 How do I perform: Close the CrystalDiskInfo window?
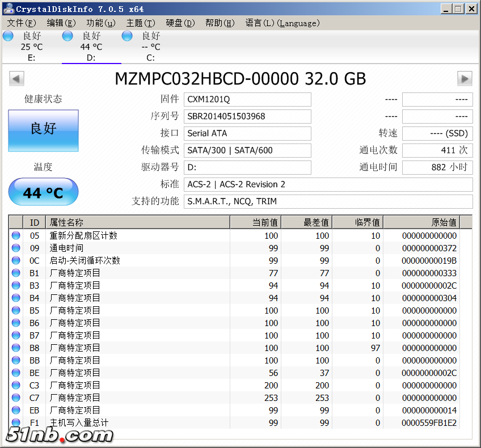point(471,9)
